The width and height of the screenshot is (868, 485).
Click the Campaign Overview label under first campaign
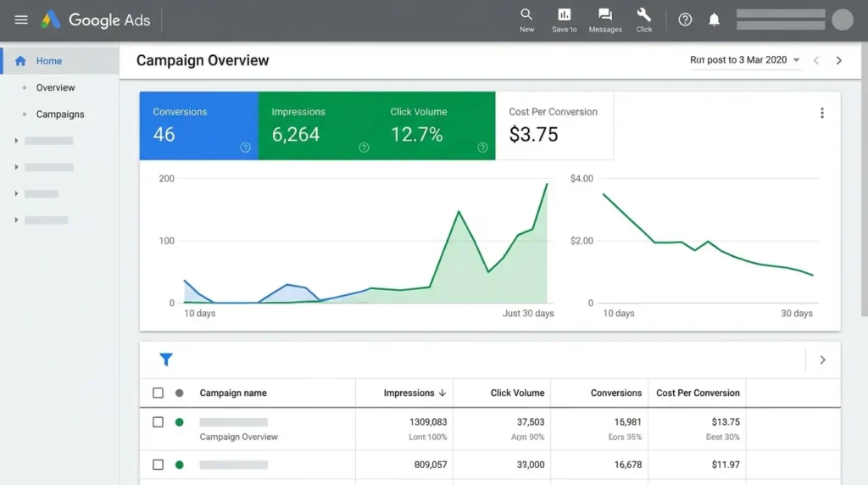pos(238,437)
